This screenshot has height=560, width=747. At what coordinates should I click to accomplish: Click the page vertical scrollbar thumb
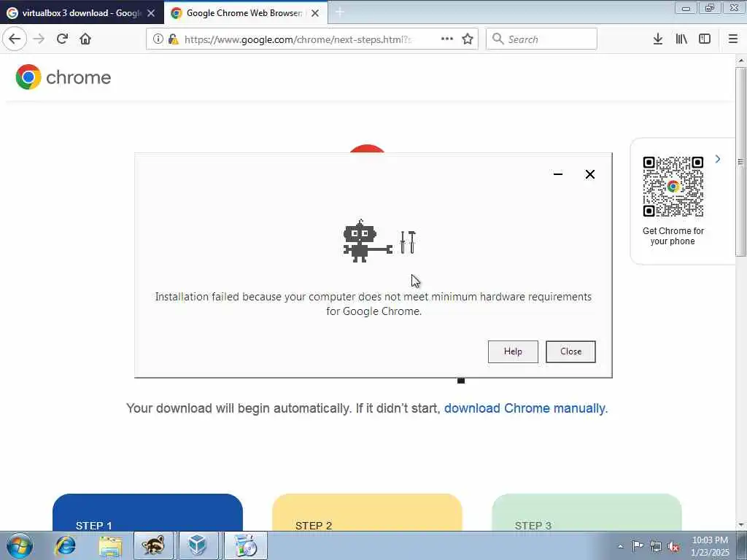pyautogui.click(x=741, y=162)
